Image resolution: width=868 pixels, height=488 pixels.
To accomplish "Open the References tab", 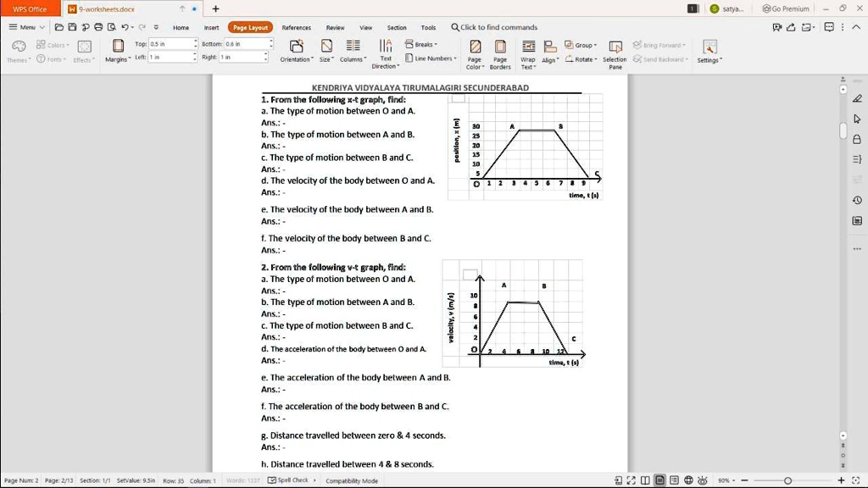I will coord(296,27).
